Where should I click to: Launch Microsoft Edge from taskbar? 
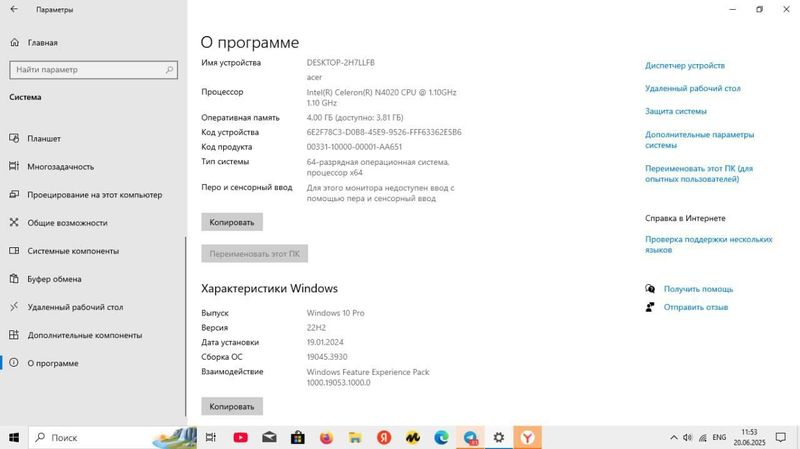point(441,437)
